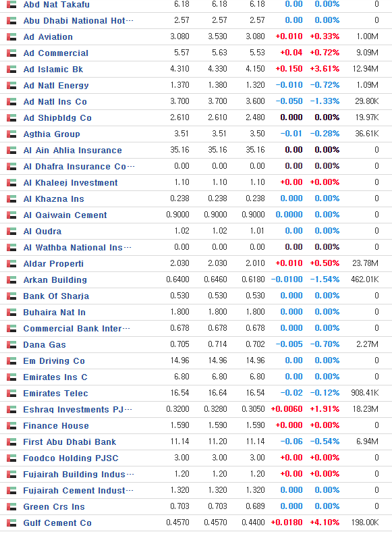Open the Finance House link

pyautogui.click(x=56, y=426)
